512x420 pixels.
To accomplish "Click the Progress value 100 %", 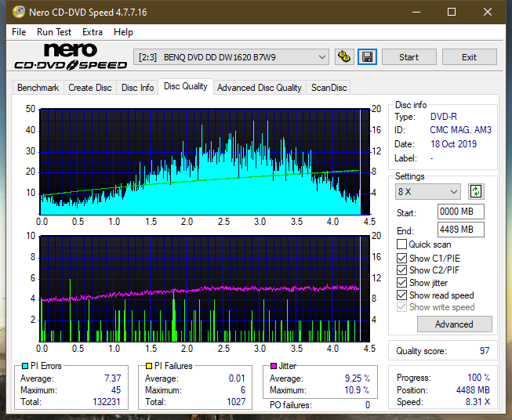I will pyautogui.click(x=479, y=378).
